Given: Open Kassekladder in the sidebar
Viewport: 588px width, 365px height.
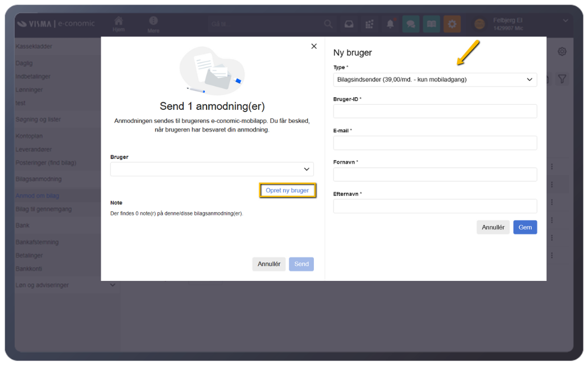Looking at the screenshot, I should click(x=34, y=47).
